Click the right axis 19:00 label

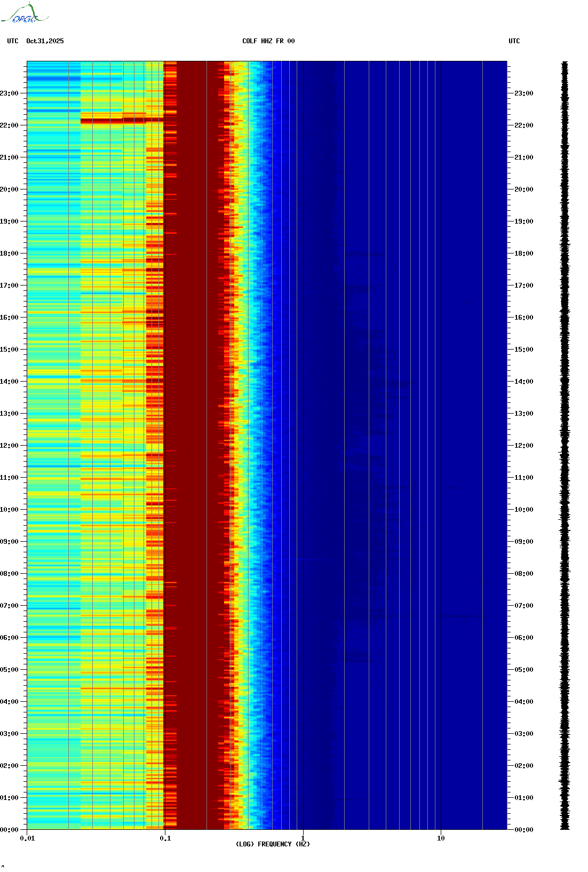pos(524,221)
